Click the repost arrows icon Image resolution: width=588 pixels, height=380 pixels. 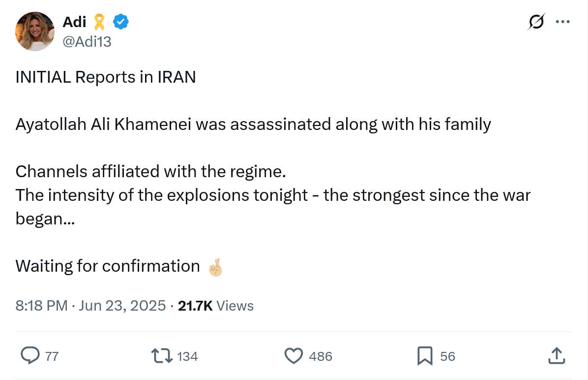click(x=162, y=356)
